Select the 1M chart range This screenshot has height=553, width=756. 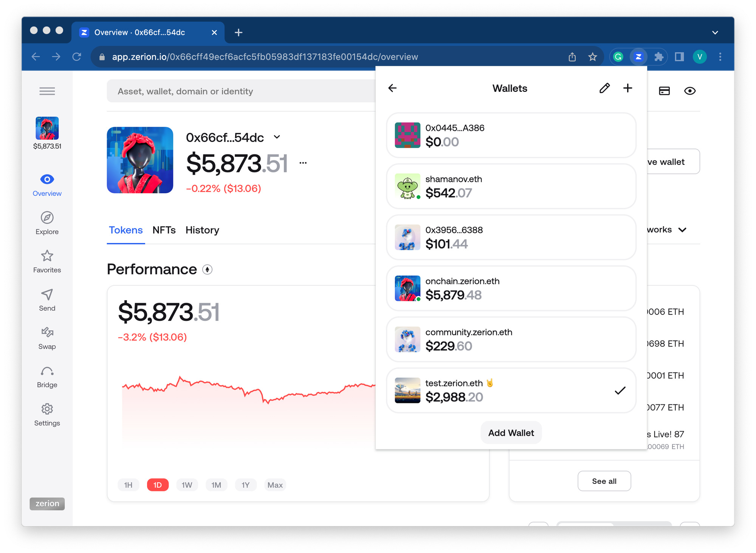tap(216, 485)
